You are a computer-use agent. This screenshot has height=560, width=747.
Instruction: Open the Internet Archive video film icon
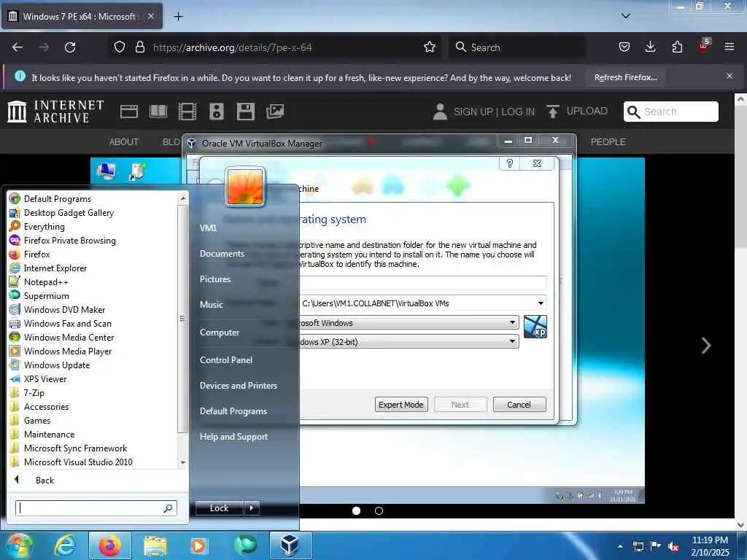(x=187, y=112)
